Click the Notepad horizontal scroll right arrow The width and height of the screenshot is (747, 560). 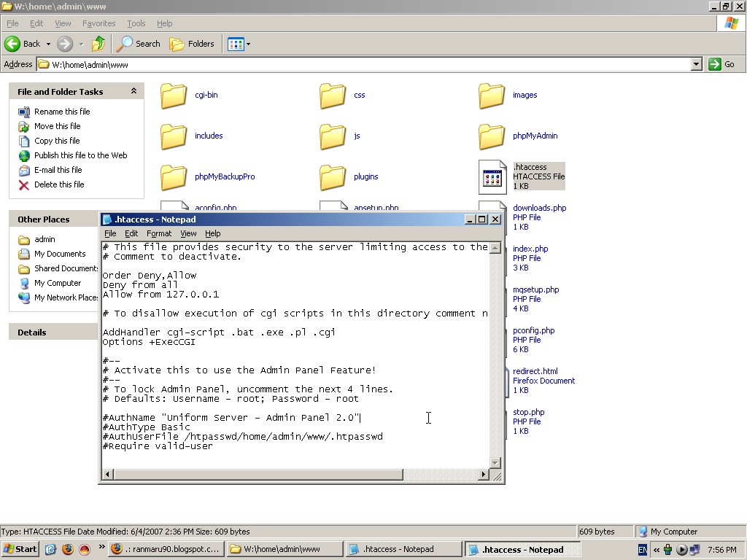[484, 474]
